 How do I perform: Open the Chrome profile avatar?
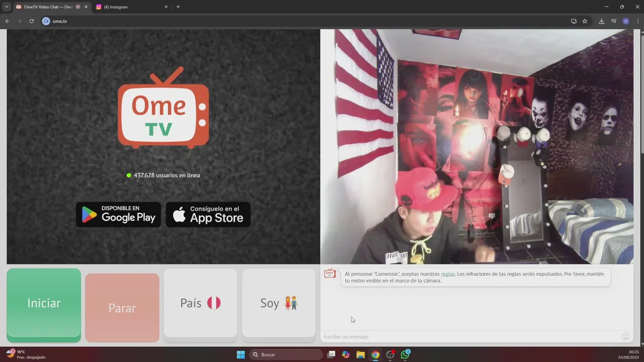tap(626, 21)
